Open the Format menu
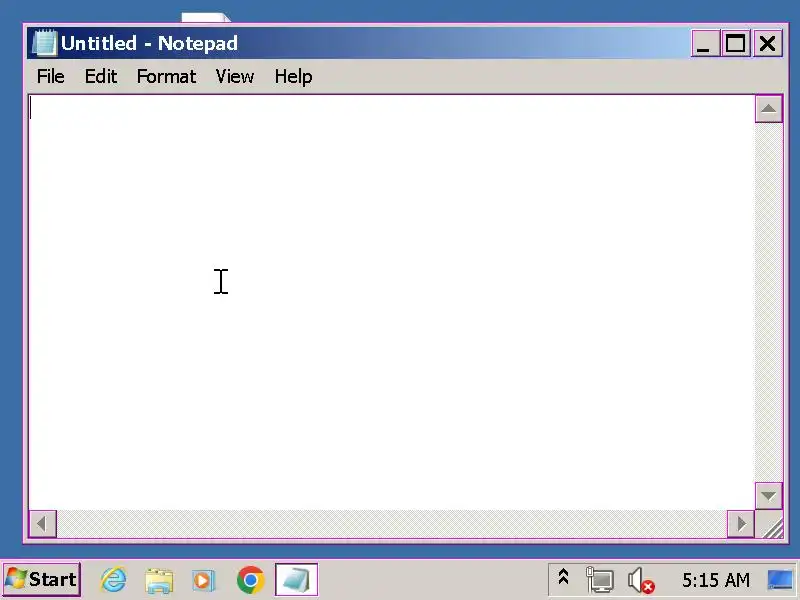The image size is (800, 600). click(x=166, y=77)
